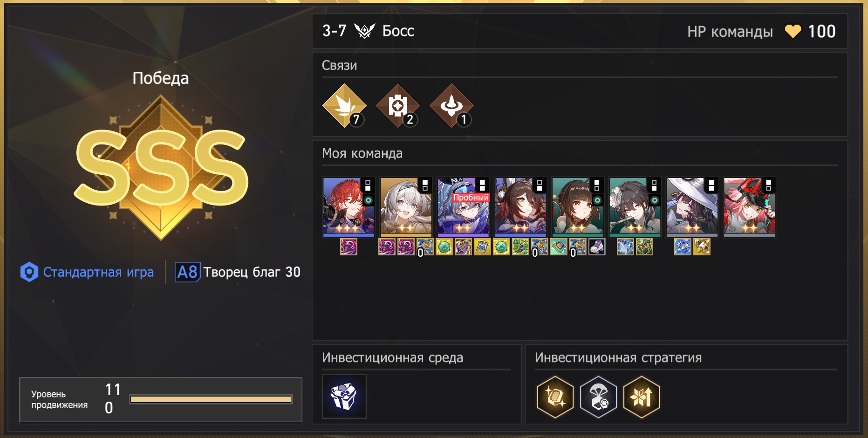
Task: Open the bond icon with number 1
Action: coord(451,106)
